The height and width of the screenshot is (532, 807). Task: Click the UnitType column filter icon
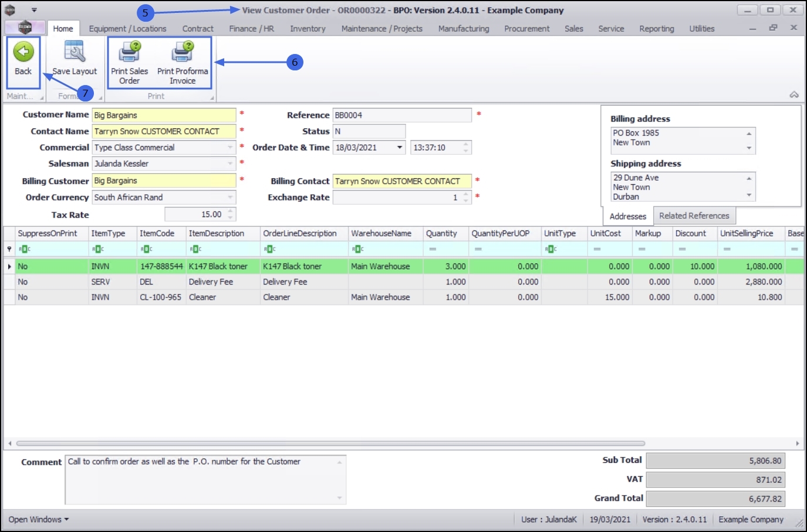(551, 249)
